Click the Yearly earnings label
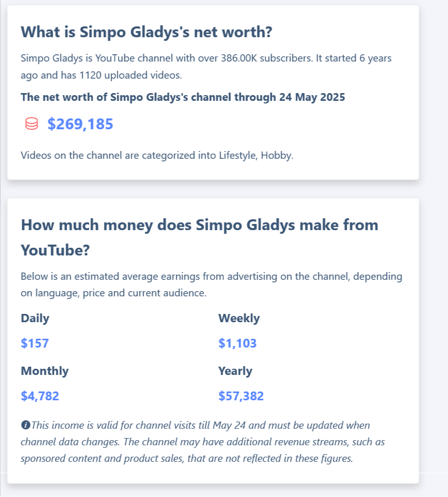448x497 pixels. point(235,371)
